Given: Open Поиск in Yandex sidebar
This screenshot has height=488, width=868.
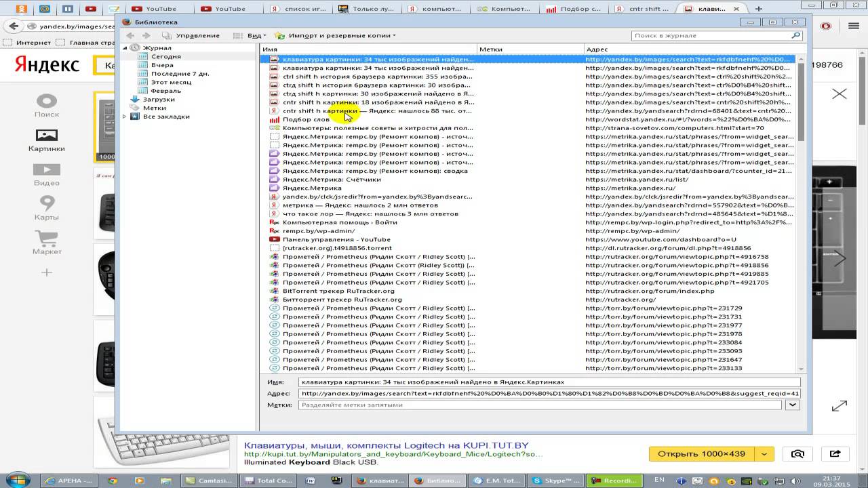Looking at the screenshot, I should click(47, 106).
